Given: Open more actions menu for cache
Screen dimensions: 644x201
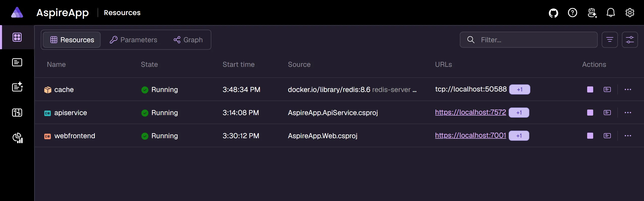Looking at the screenshot, I should click(628, 89).
